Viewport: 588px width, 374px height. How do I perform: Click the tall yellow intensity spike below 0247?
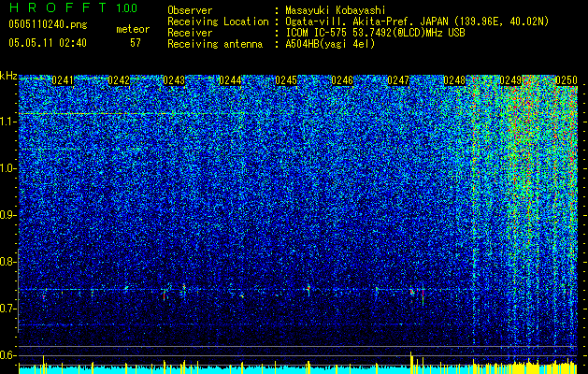(x=411, y=363)
